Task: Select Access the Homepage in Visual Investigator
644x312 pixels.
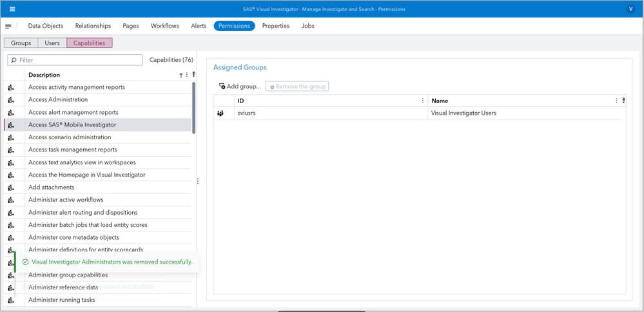Action: point(98,175)
